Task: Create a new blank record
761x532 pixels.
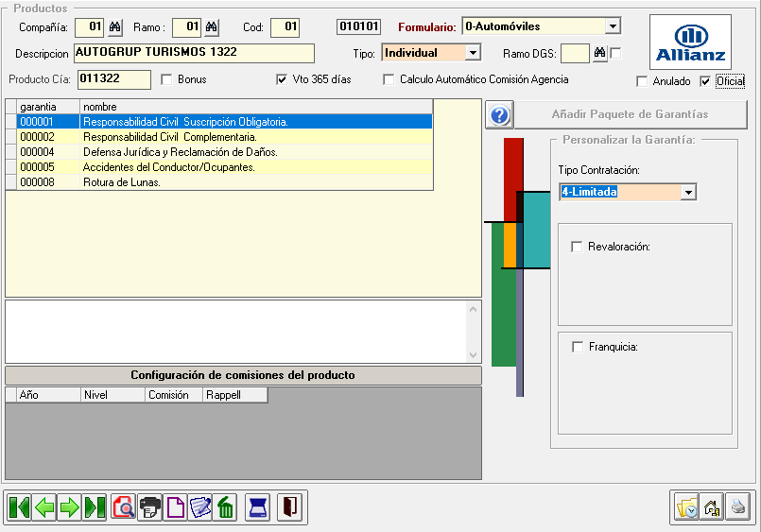Action: (175, 507)
